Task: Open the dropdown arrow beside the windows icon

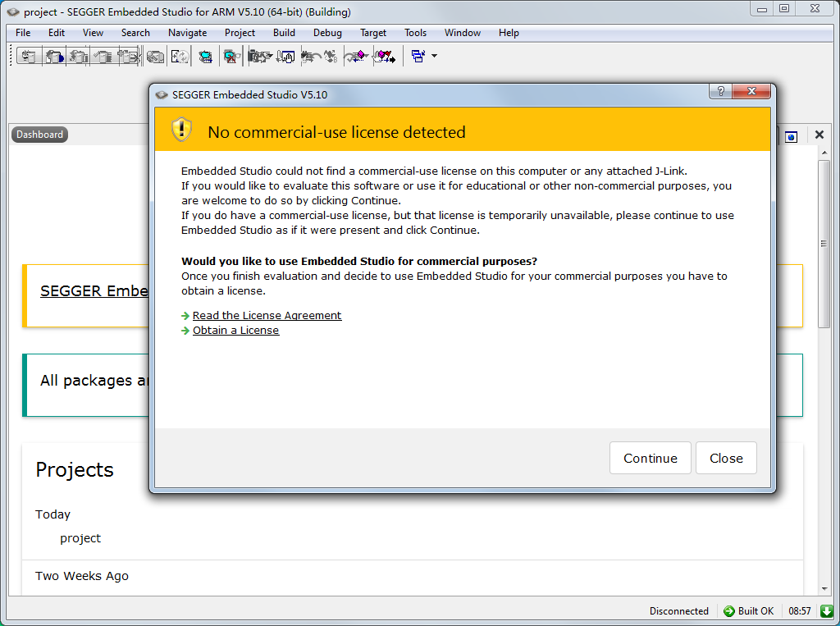Action: tap(434, 56)
